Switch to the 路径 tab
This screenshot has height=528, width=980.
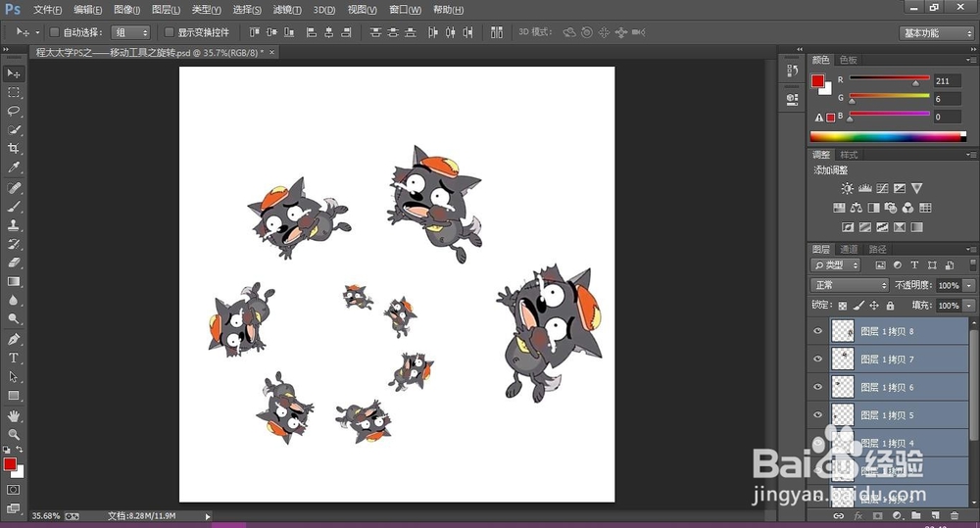tap(877, 249)
